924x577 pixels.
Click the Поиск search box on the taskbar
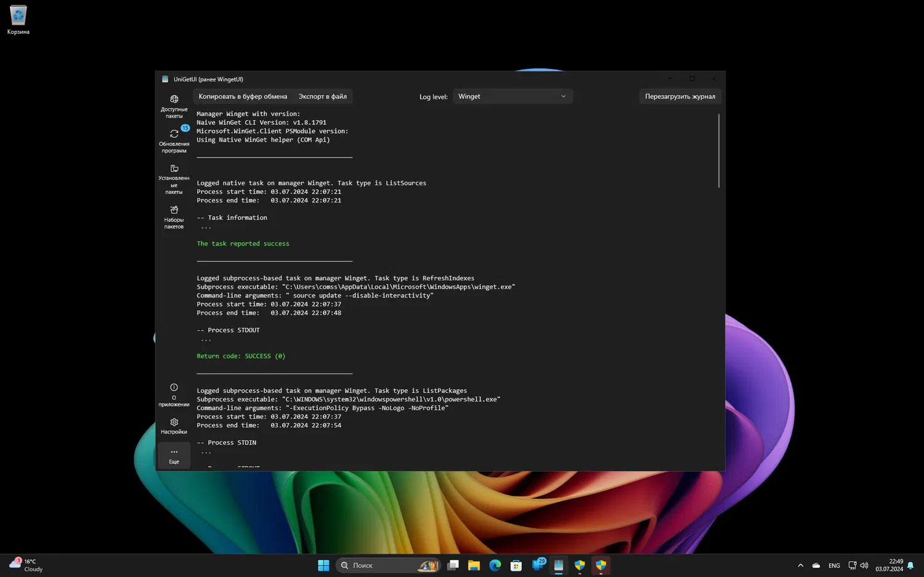point(388,565)
